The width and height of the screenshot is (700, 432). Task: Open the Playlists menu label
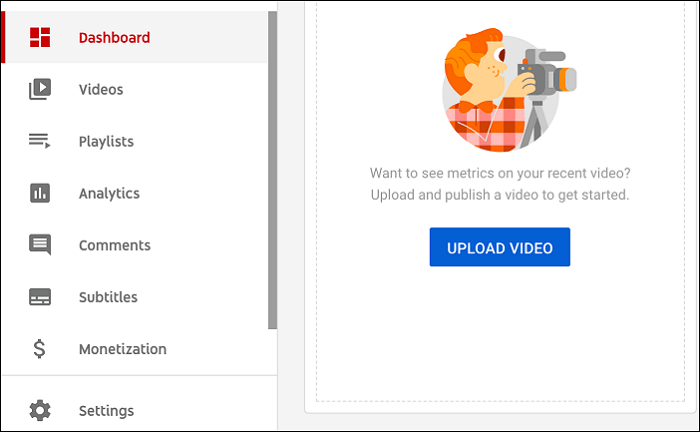[106, 142]
